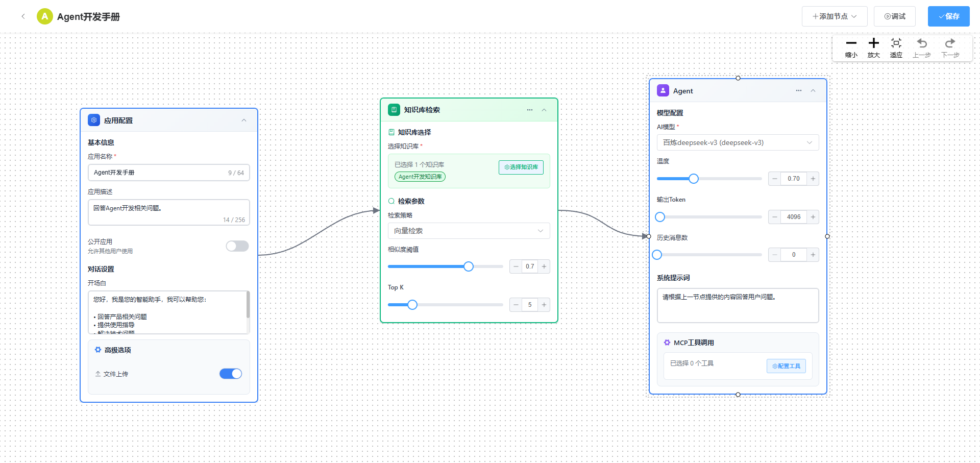Open the 添加节点 menu
Image resolution: width=980 pixels, height=463 pixels.
(x=834, y=16)
